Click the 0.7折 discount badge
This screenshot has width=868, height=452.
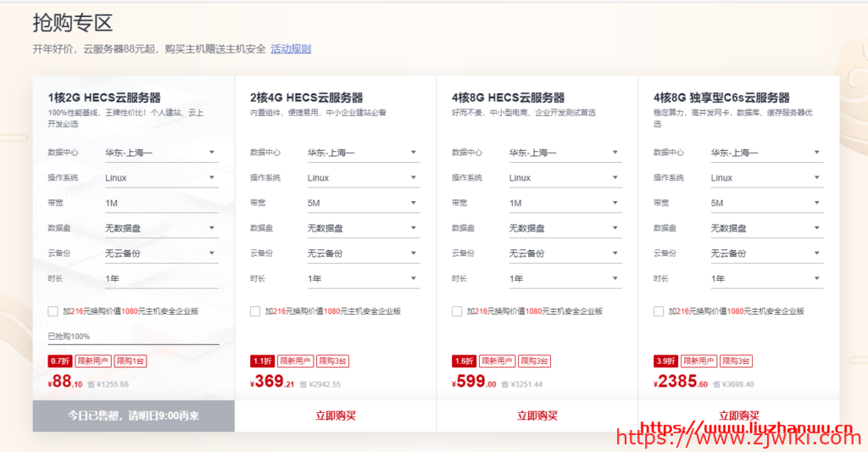60,361
